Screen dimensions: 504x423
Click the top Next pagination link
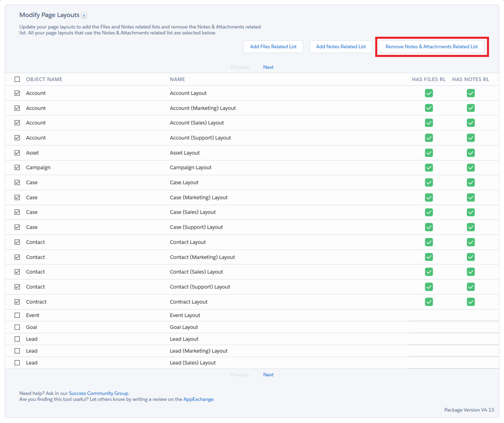point(268,67)
